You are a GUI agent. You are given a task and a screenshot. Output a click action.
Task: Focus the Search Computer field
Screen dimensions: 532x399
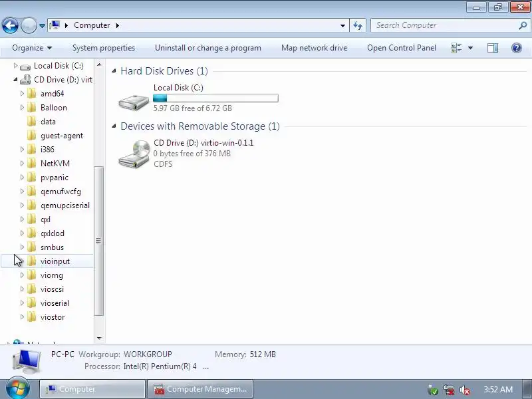click(x=444, y=25)
